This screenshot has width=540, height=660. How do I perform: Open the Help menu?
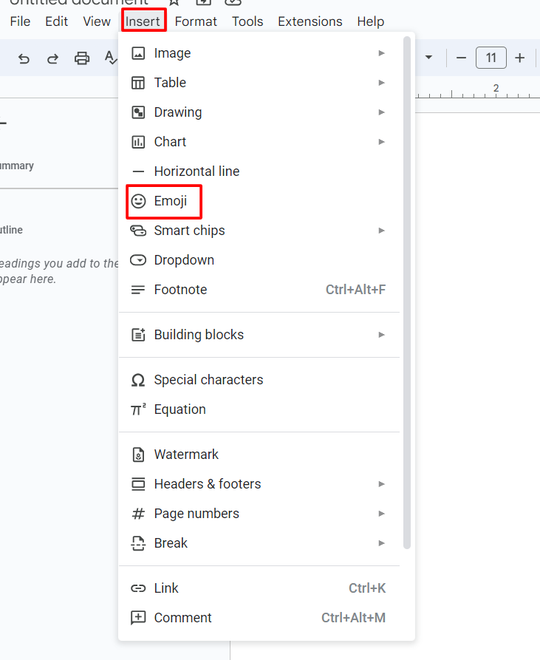click(370, 21)
